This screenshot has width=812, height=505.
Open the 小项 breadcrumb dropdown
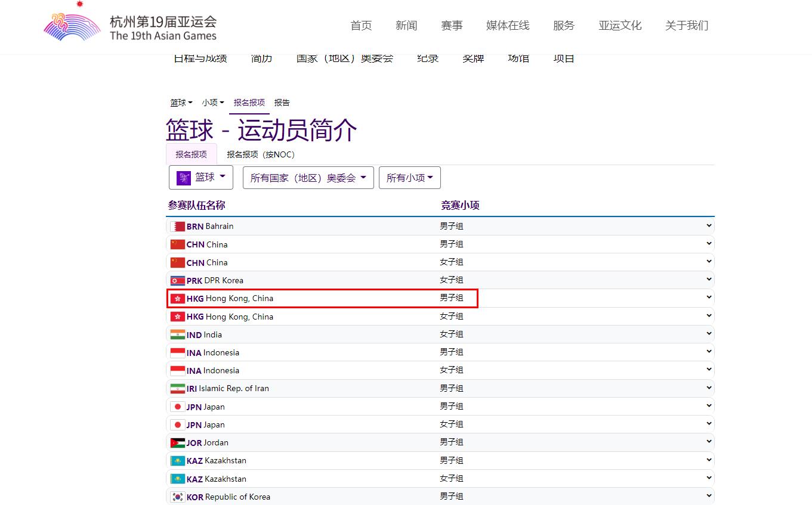pyautogui.click(x=213, y=103)
